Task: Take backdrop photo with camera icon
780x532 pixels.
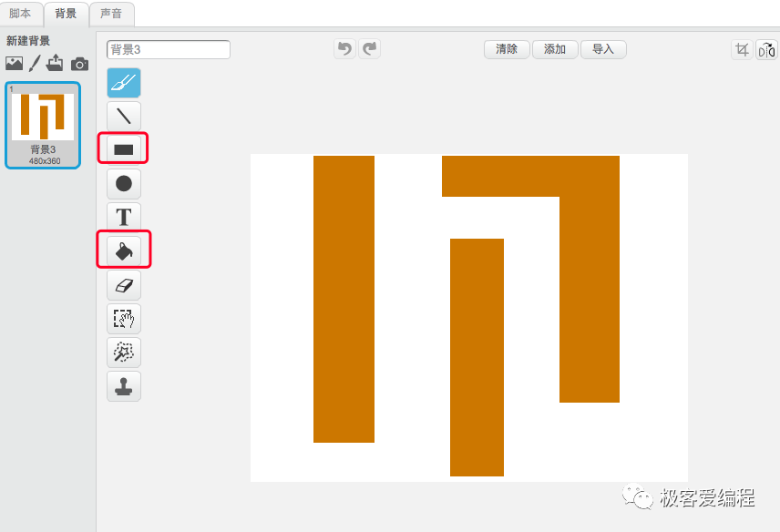Action: point(79,64)
